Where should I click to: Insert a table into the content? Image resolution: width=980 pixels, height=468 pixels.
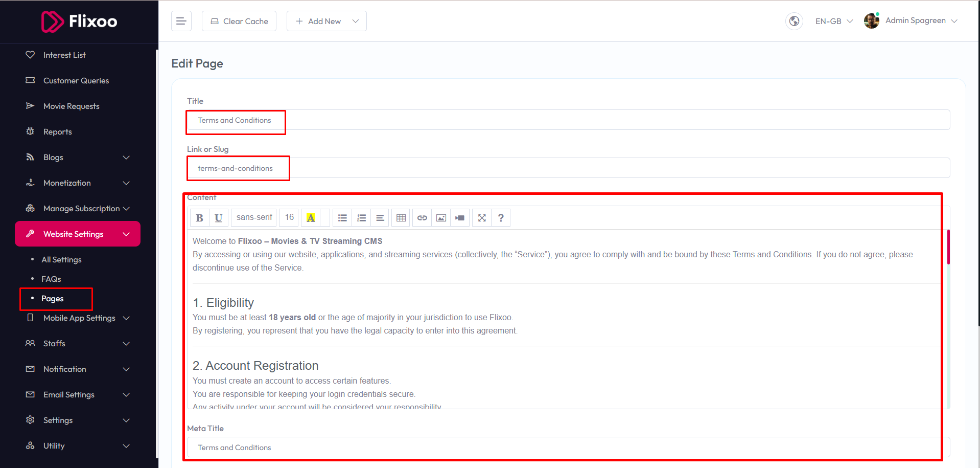click(x=401, y=218)
